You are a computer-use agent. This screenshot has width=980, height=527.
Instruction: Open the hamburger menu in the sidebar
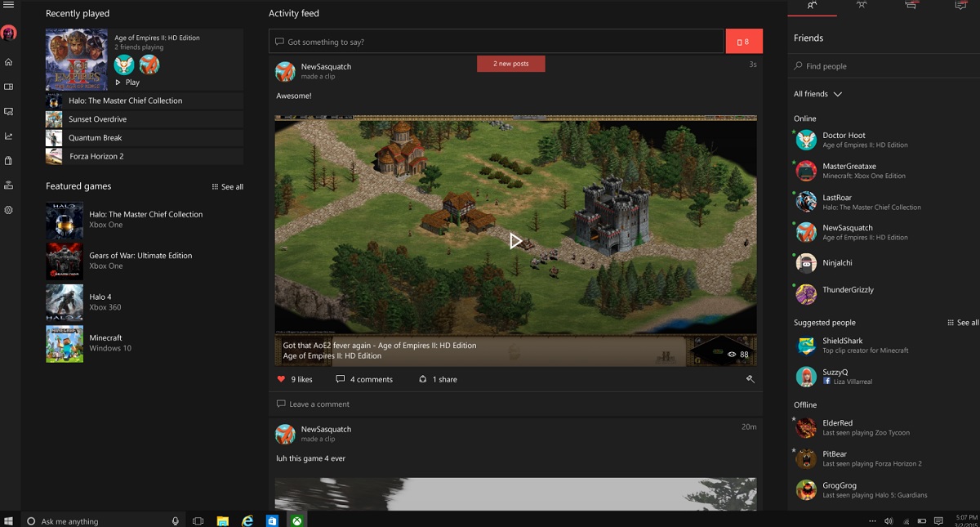(x=8, y=6)
